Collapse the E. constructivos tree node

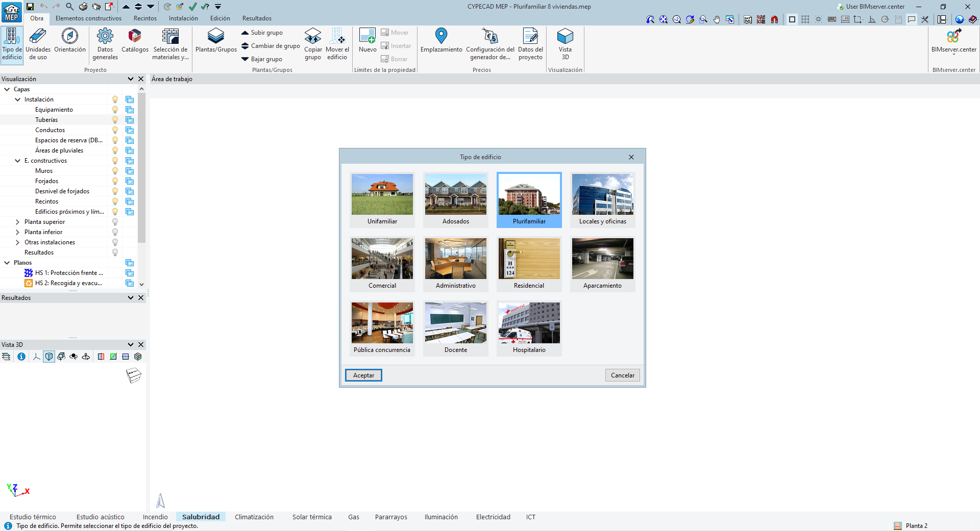click(x=17, y=161)
